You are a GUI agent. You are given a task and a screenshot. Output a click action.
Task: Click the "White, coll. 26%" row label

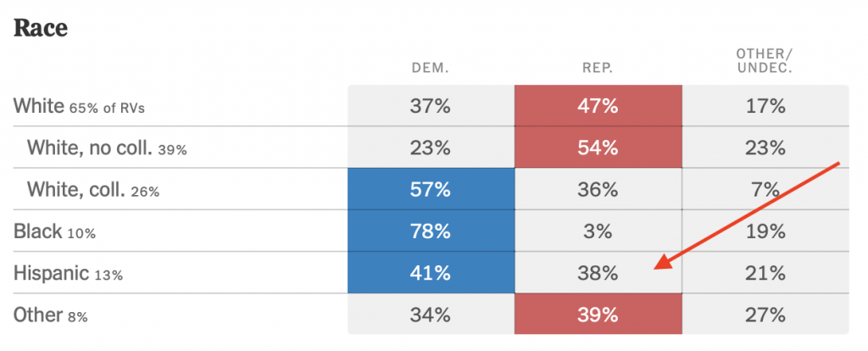[93, 190]
